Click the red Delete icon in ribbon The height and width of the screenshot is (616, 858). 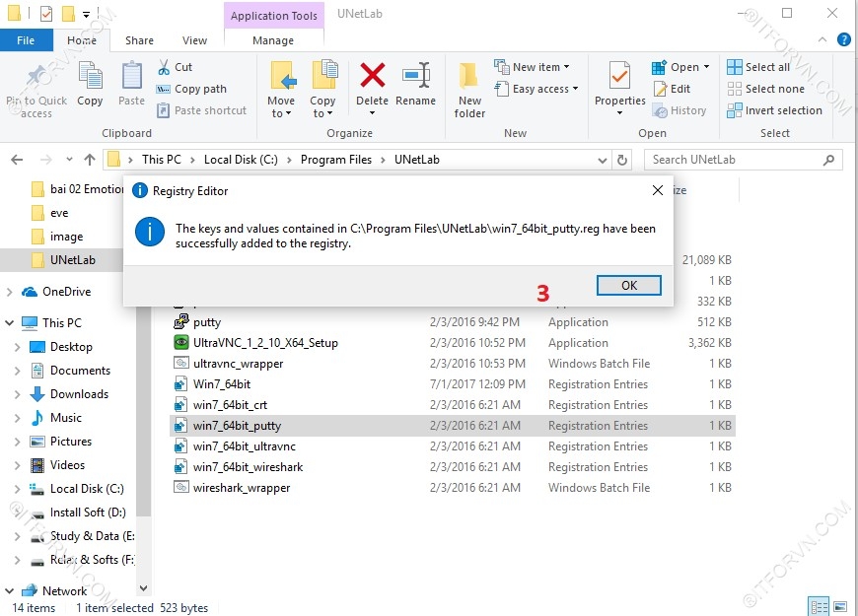372,77
